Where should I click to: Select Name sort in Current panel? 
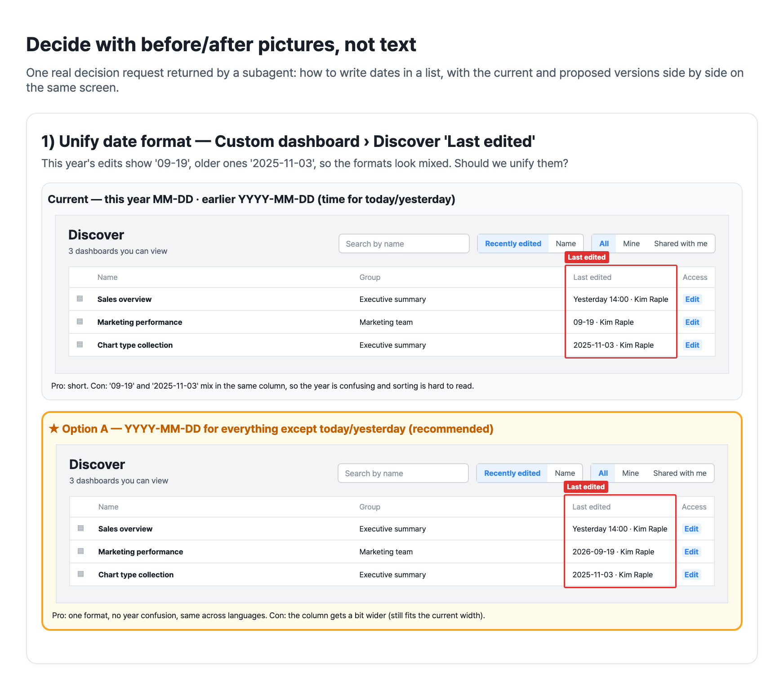[566, 244]
